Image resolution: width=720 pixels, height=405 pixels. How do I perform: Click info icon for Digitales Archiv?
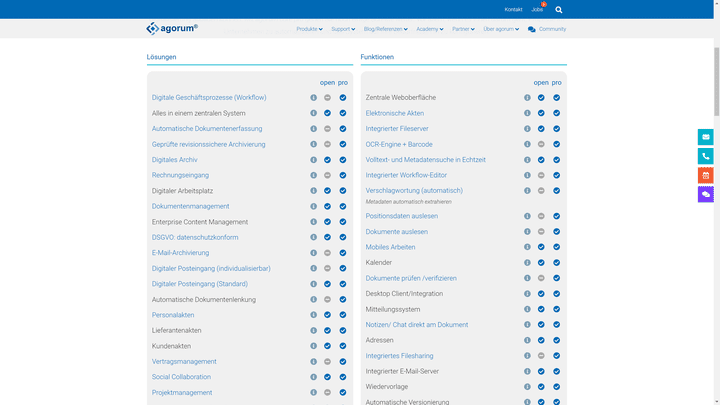coord(313,160)
